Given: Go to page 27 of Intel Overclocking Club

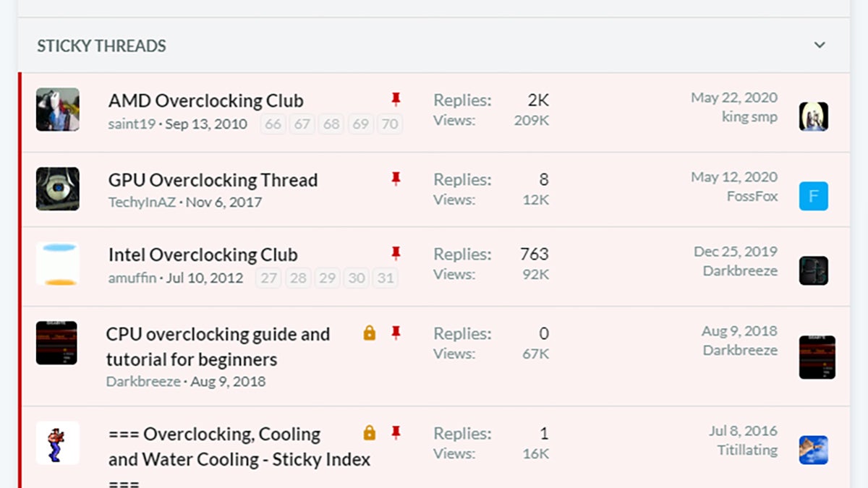Looking at the screenshot, I should [x=269, y=278].
